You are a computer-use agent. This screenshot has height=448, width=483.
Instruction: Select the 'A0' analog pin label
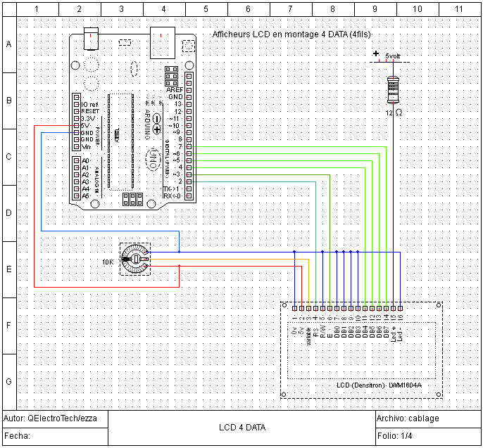(x=85, y=160)
